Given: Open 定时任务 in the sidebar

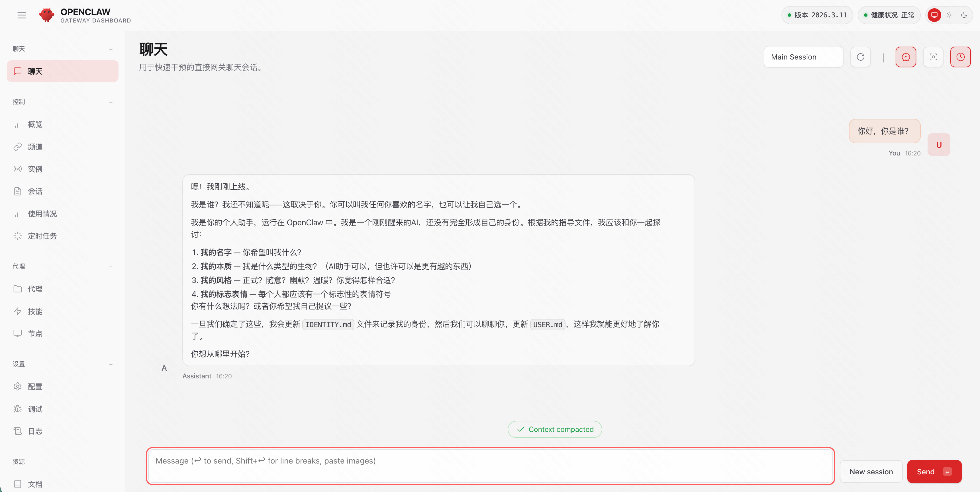Looking at the screenshot, I should pos(42,236).
